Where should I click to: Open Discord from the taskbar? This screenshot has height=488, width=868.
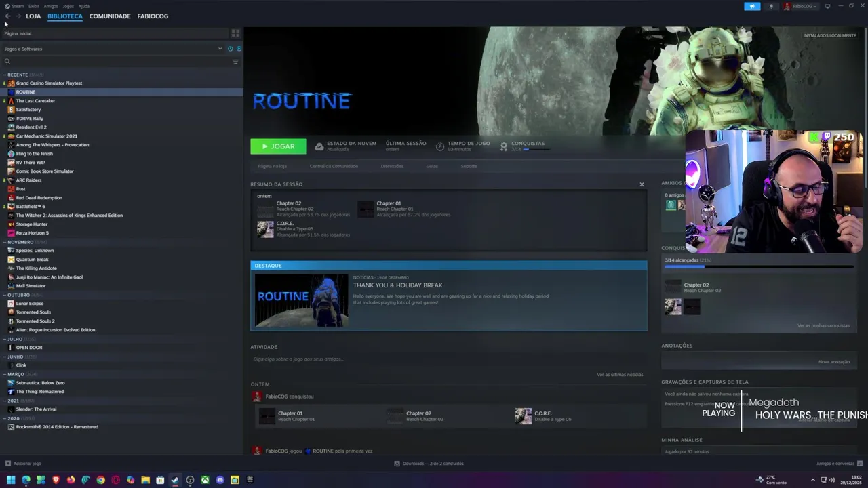pyautogui.click(x=220, y=480)
